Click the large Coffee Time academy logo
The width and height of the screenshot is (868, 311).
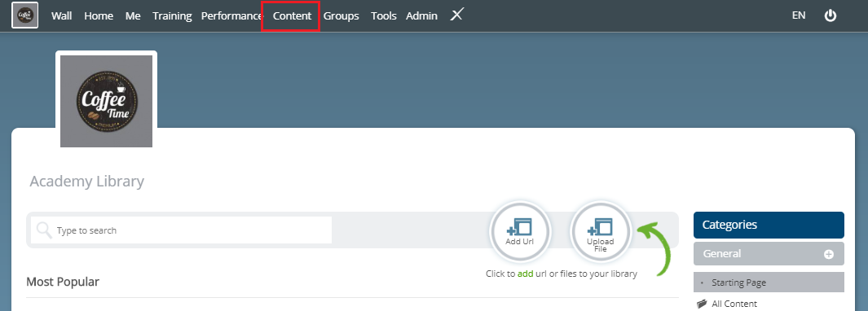106,101
